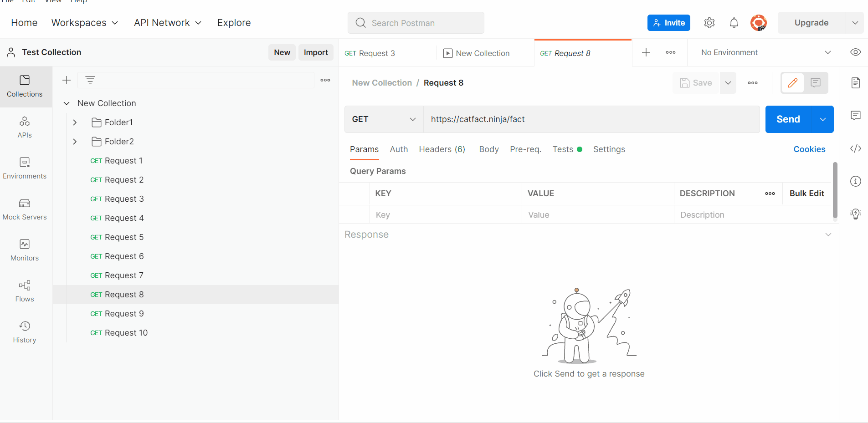868x423 pixels.
Task: Open the Monitors panel
Action: click(x=24, y=249)
